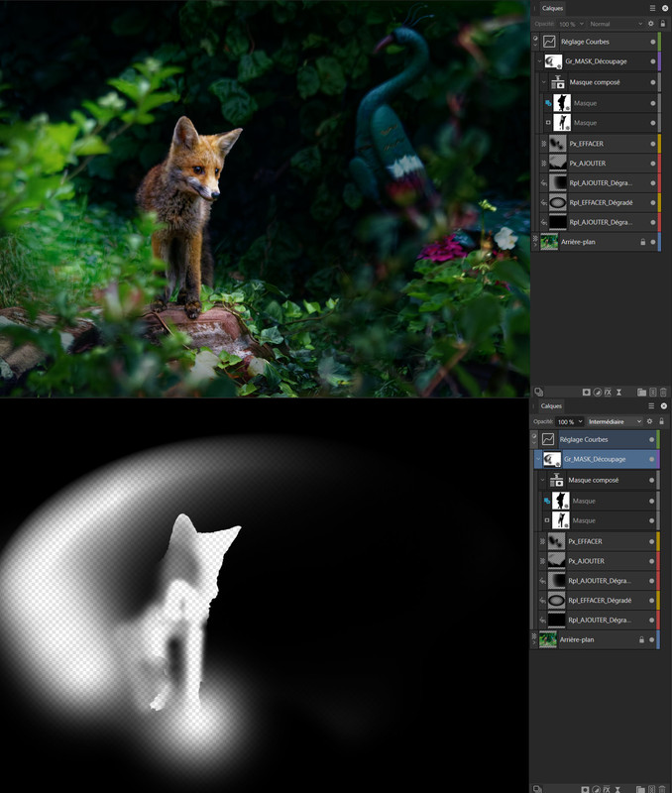Click Mask Layer icon in upper Calques toolbar

[x=586, y=392]
